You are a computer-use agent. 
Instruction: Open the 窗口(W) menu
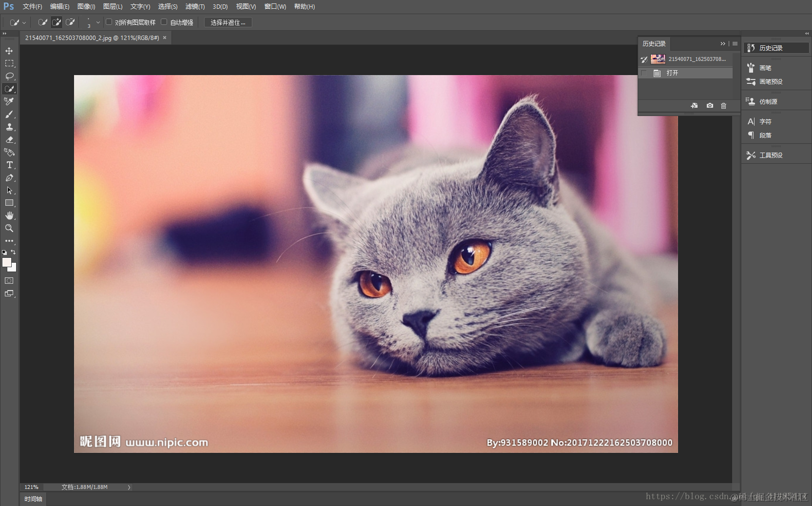[x=275, y=6]
